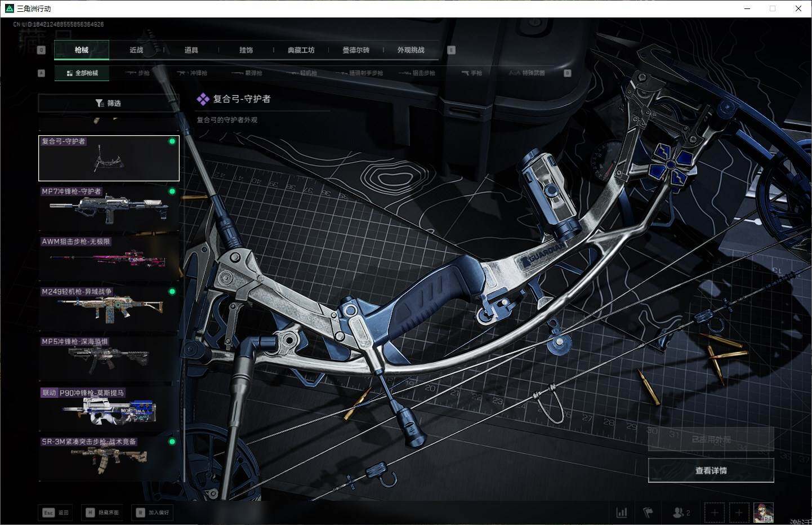
Task: Open the 典藏工坊 tab
Action: (301, 50)
